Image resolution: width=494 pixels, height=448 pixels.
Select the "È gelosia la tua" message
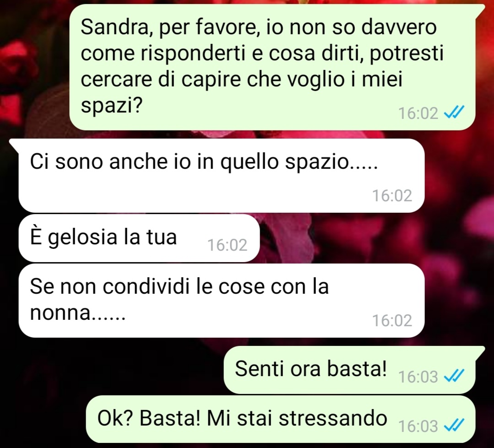(x=139, y=238)
